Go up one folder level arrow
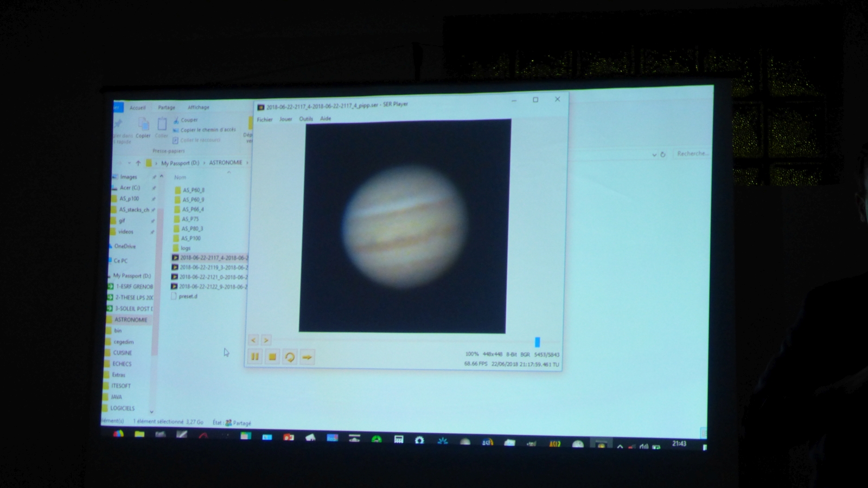The width and height of the screenshot is (868, 488). (x=138, y=163)
